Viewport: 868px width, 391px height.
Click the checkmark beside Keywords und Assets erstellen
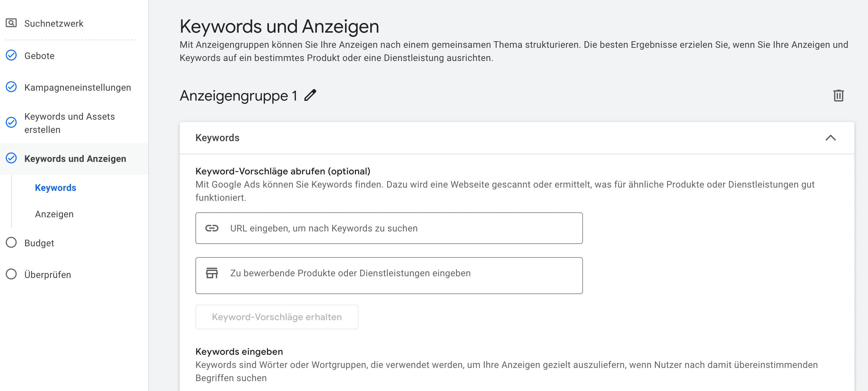11,122
